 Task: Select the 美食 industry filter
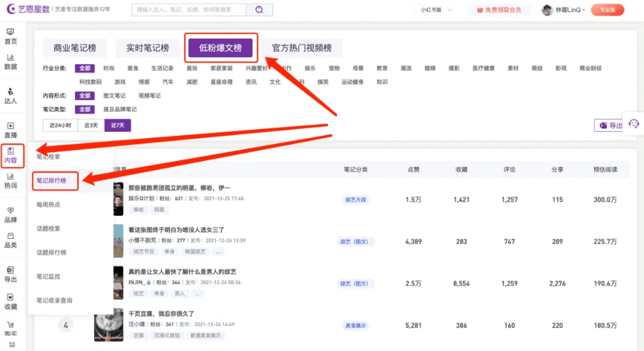tap(132, 68)
